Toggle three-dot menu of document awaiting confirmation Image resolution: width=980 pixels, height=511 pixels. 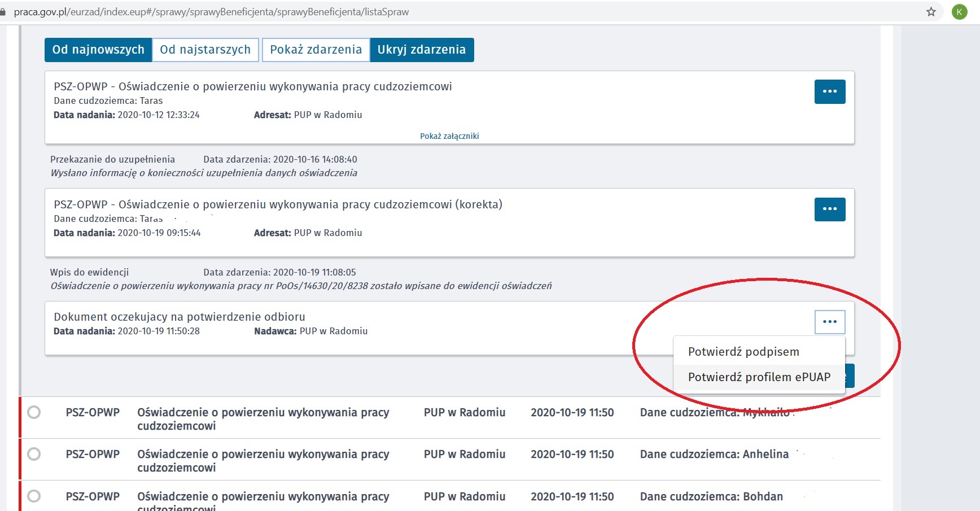click(829, 322)
